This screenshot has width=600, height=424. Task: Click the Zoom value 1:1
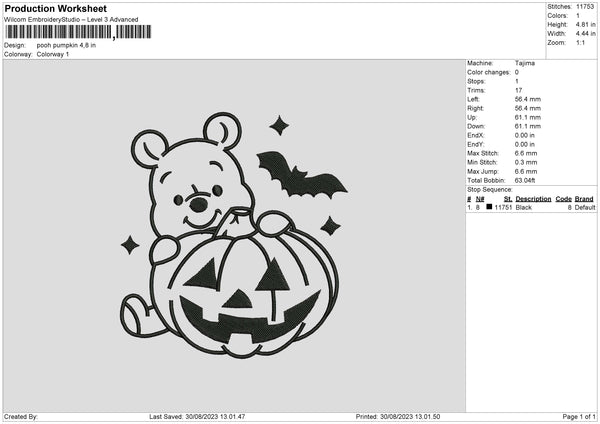point(580,43)
